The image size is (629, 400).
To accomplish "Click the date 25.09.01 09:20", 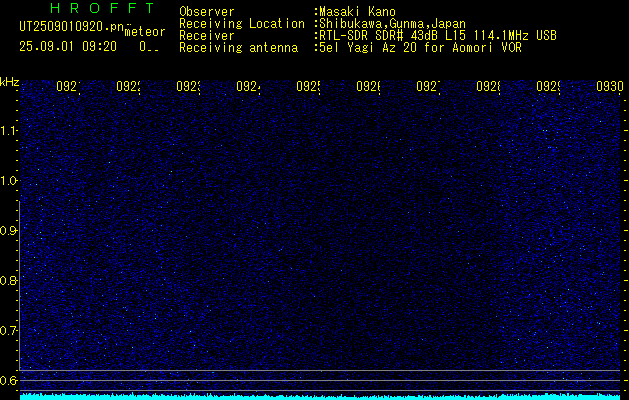I will (68, 47).
